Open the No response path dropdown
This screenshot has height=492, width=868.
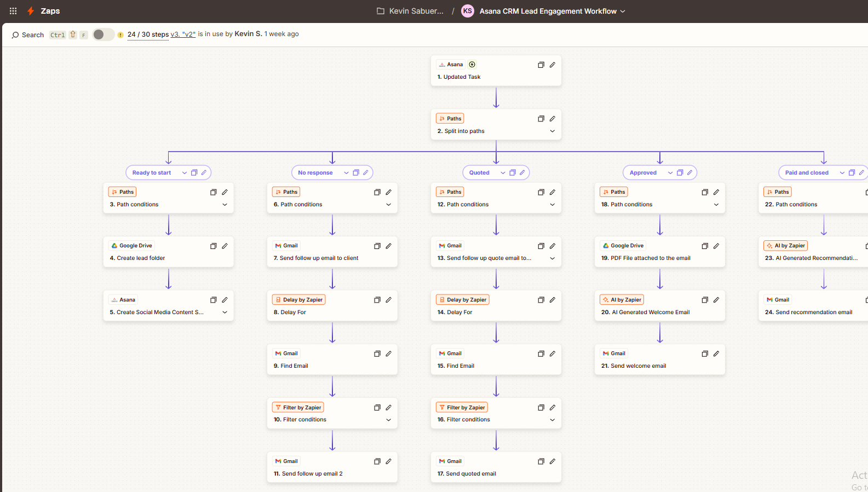(346, 173)
